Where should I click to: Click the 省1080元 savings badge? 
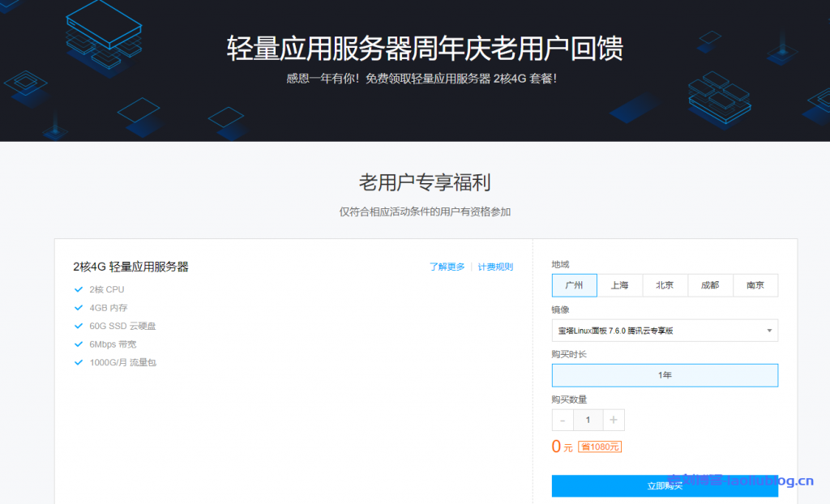(x=599, y=448)
